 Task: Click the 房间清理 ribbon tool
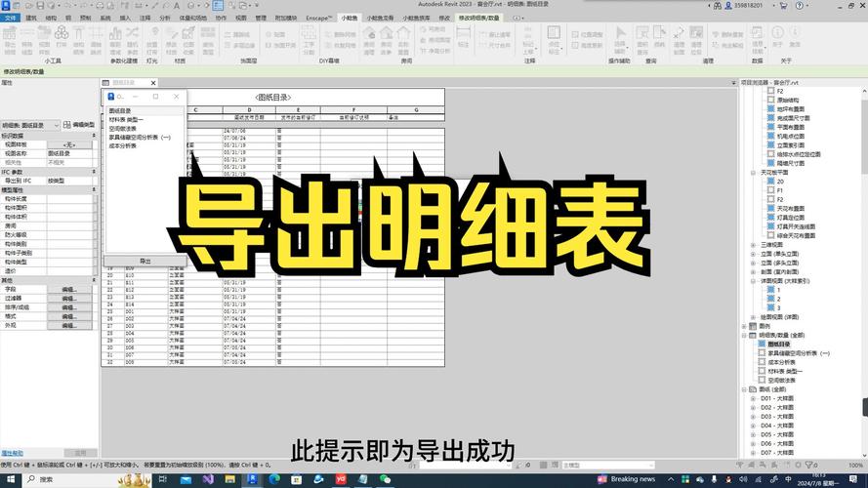369,40
